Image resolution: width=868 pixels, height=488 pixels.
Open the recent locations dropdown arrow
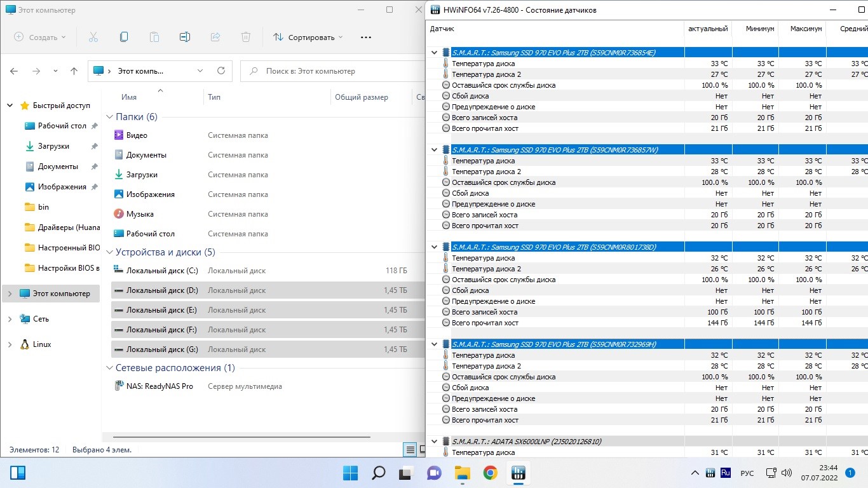[x=55, y=71]
